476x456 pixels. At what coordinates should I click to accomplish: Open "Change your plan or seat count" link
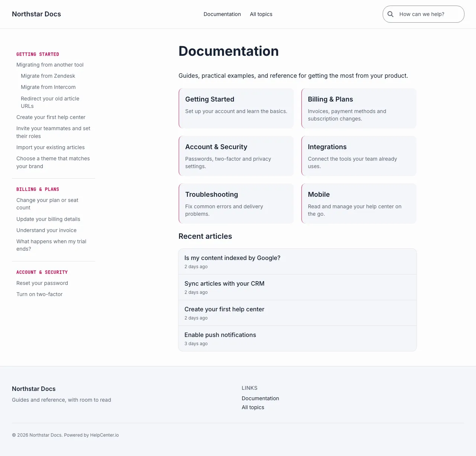point(47,204)
